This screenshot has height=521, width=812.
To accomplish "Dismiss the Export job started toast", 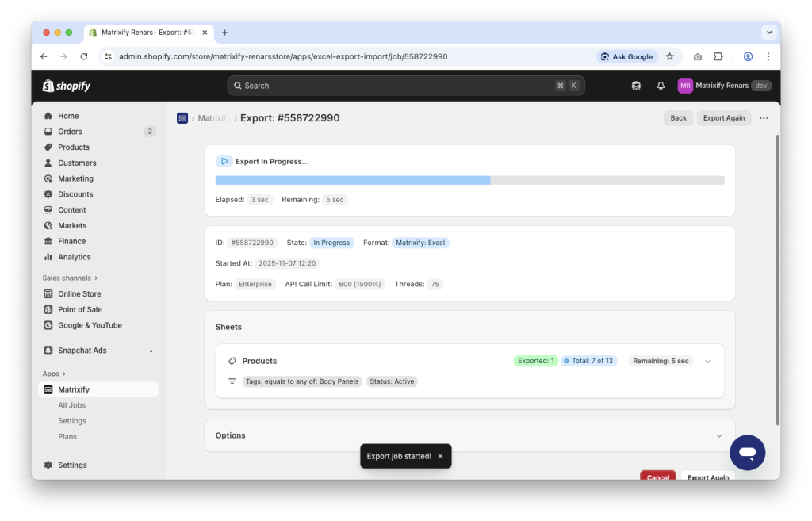I will pyautogui.click(x=440, y=456).
